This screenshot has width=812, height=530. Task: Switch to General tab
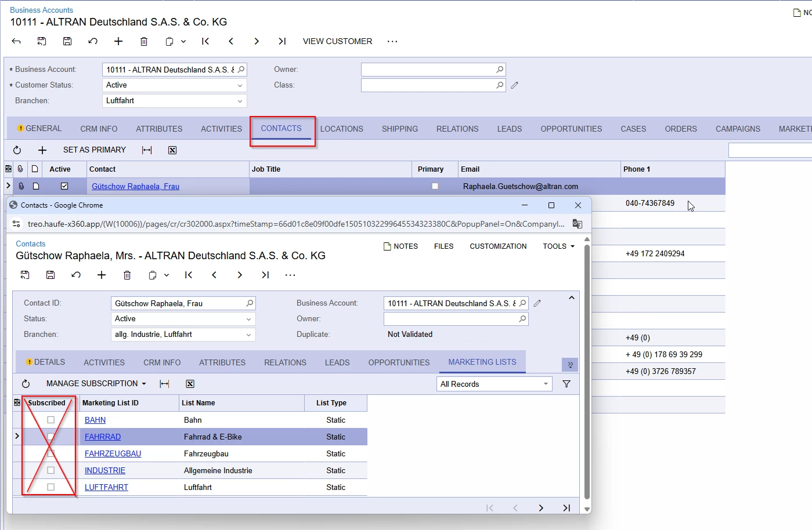(39, 129)
